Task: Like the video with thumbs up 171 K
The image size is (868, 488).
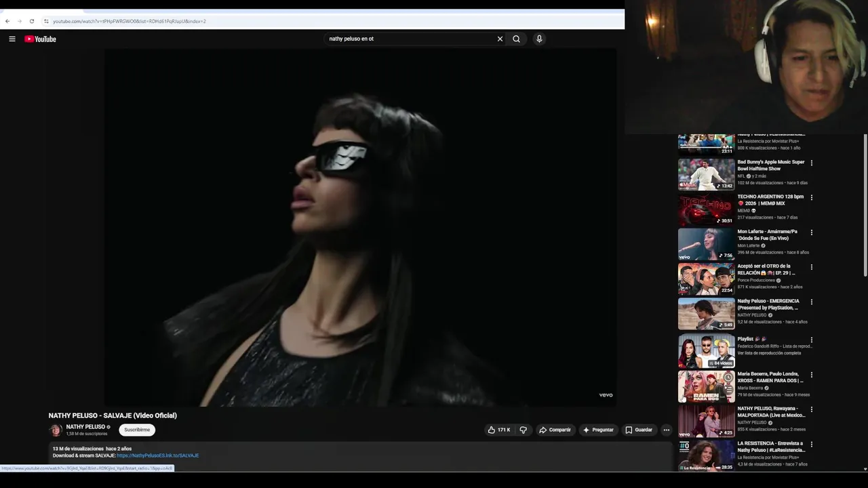Action: point(499,430)
